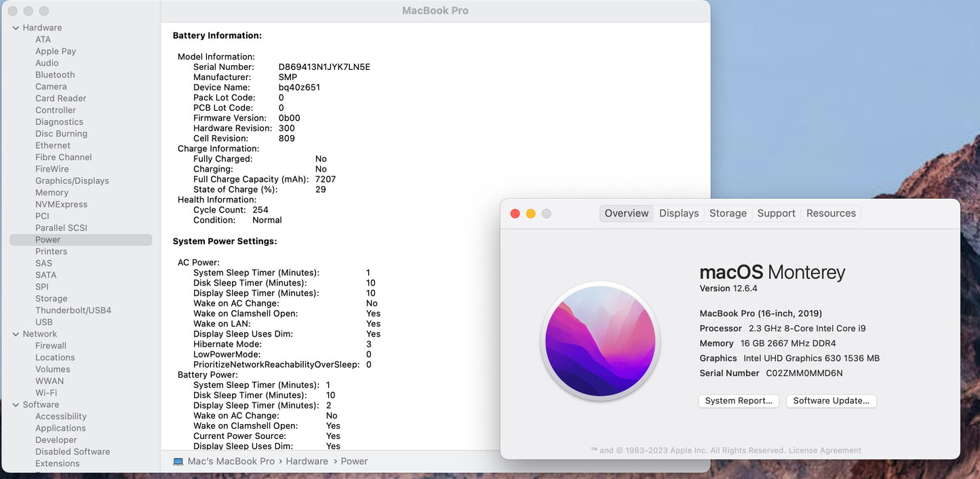Click the Hardware item in the breadcrumb path
The height and width of the screenshot is (479, 980).
pyautogui.click(x=307, y=461)
